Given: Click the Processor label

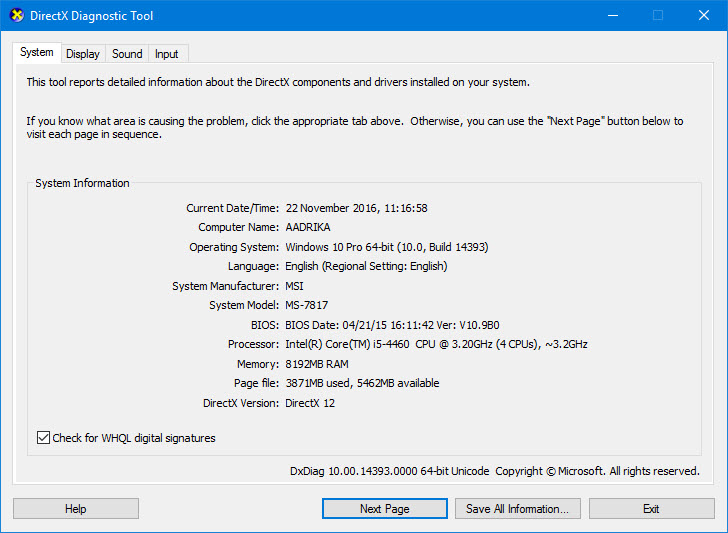Looking at the screenshot, I should (254, 344).
